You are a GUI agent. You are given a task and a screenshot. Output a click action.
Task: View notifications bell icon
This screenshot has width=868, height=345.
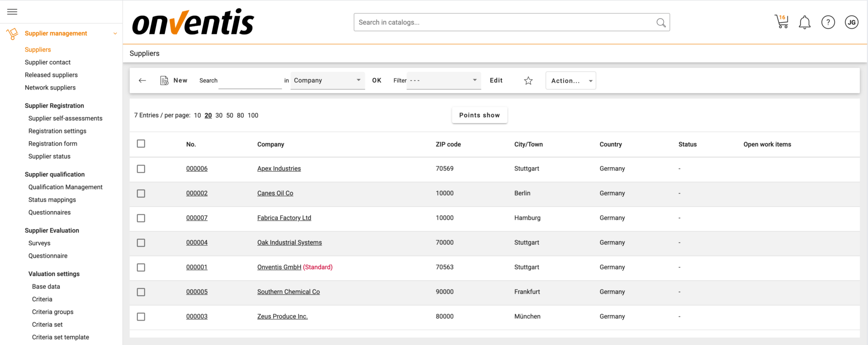coord(804,22)
